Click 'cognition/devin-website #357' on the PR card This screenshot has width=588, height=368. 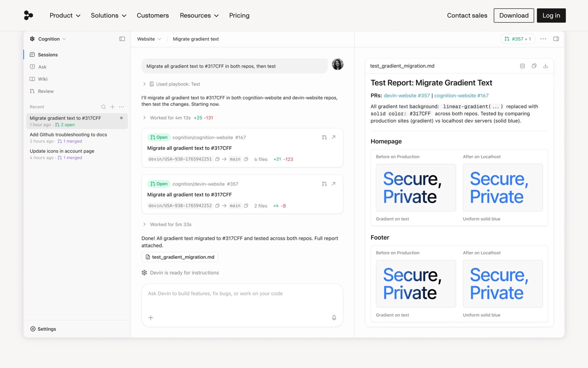[x=205, y=184]
